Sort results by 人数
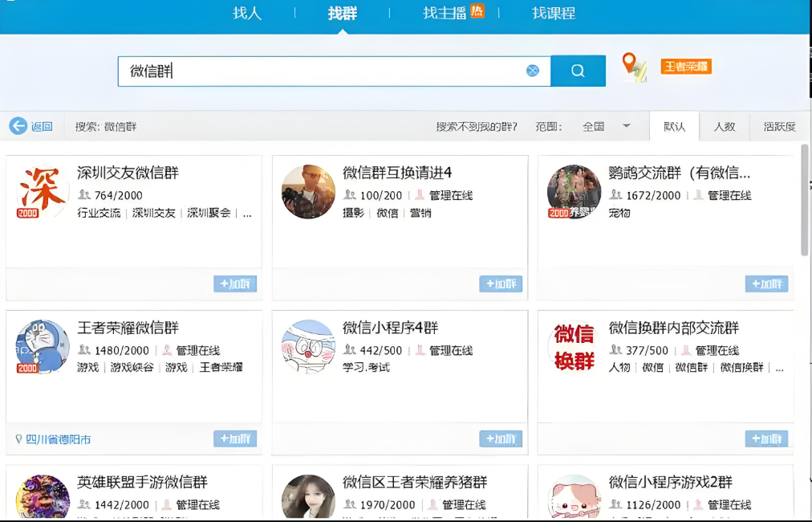 pyautogui.click(x=724, y=126)
